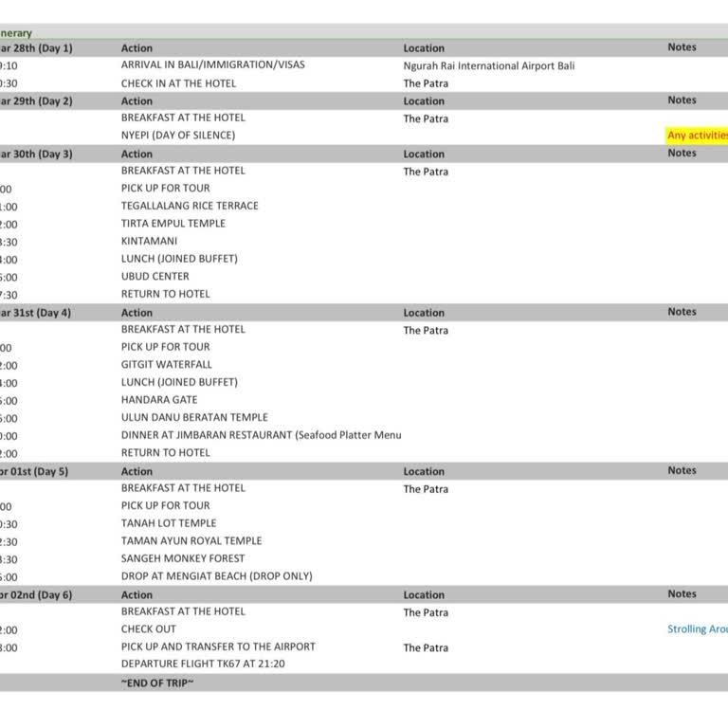Image resolution: width=728 pixels, height=728 pixels.
Task: Click Day 3 RETURN TO HOTEL cell
Action: coord(165,295)
